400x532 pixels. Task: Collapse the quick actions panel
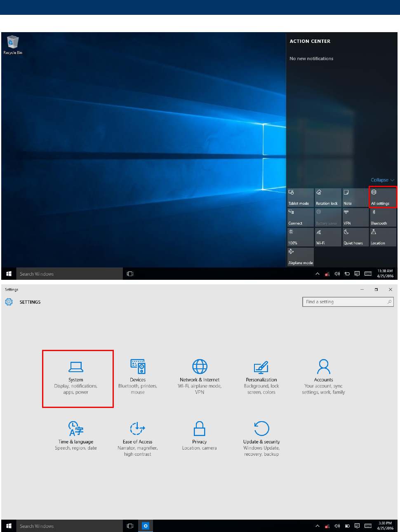[x=382, y=180]
